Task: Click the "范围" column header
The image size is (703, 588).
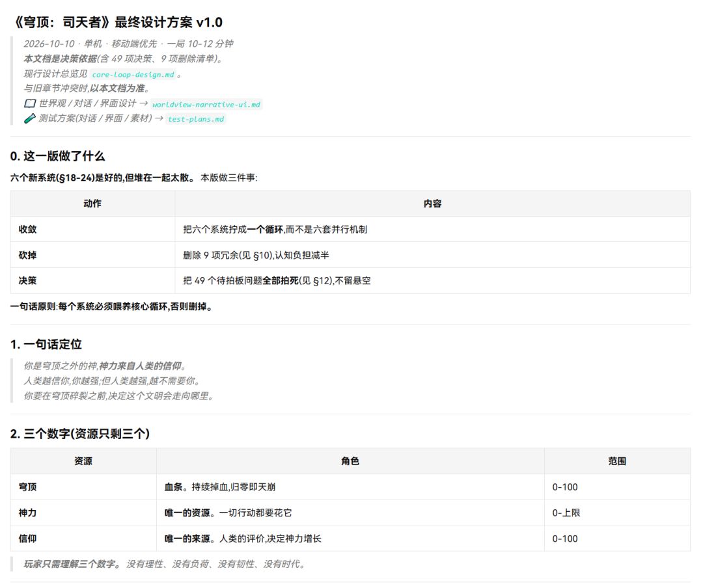Action: click(617, 461)
